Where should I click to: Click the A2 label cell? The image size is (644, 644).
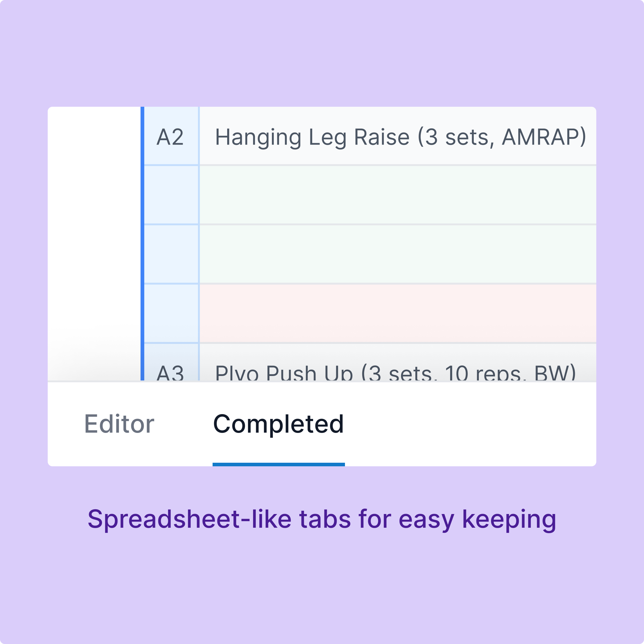click(x=171, y=137)
